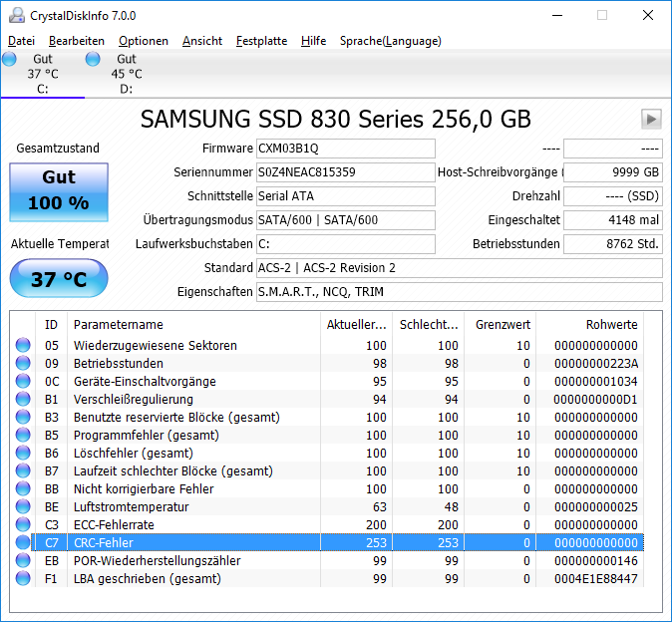Image resolution: width=672 pixels, height=622 pixels.
Task: Click the Eigenschaften field S.M.A.R.T., NCQ, TRIM
Action: pyautogui.click(x=460, y=292)
